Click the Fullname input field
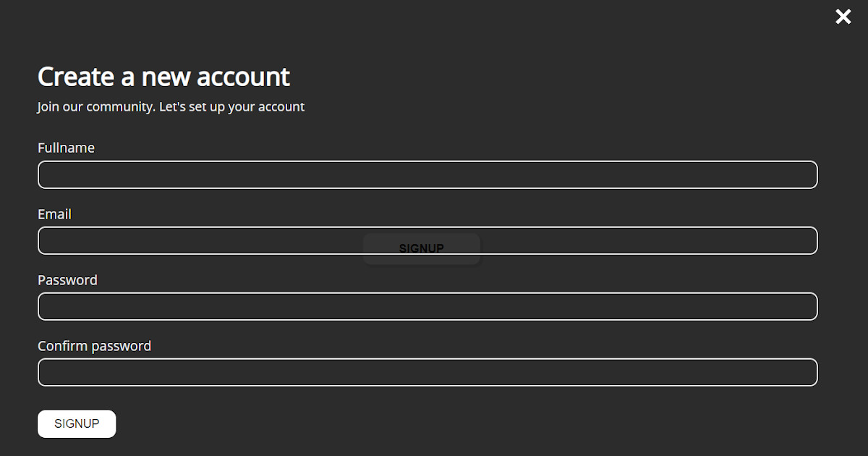Screen dimensions: 868x456 427,174
